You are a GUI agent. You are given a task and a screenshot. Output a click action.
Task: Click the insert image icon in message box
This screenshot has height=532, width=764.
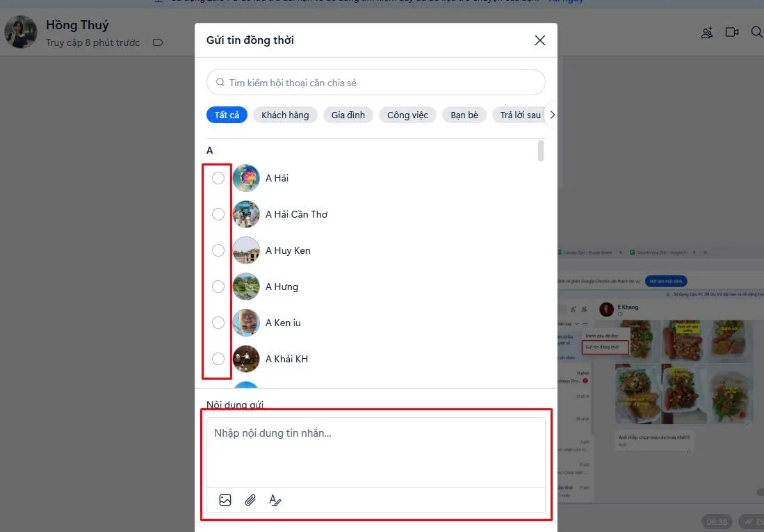click(x=225, y=500)
